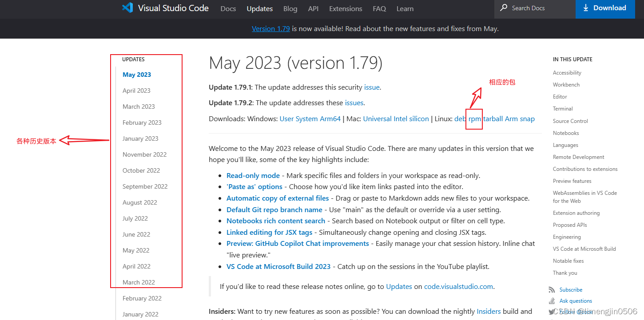
Task: Open Notebooks rich content search link
Action: [276, 221]
